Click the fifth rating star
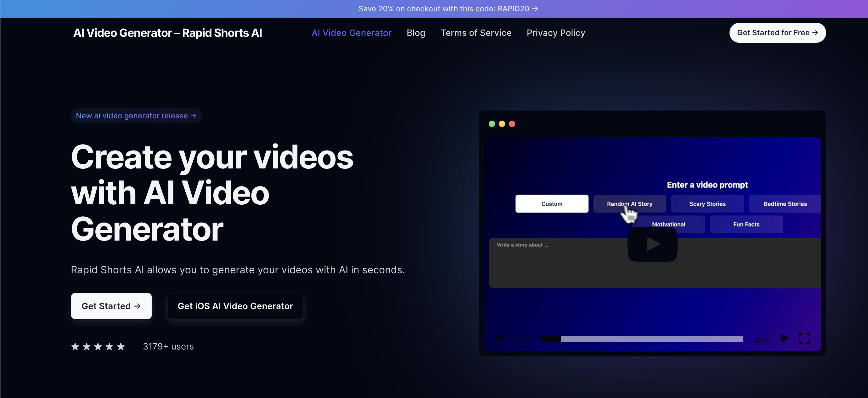Viewport: 868px width, 398px height. [121, 346]
